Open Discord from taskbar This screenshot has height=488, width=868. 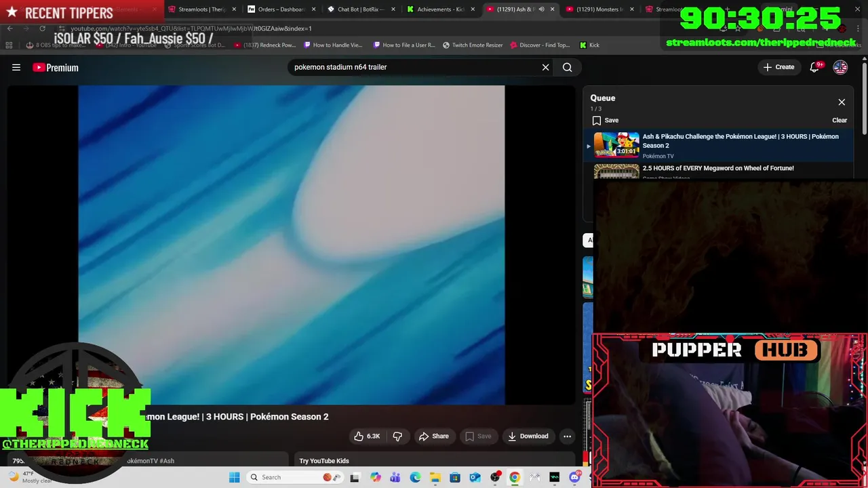click(575, 477)
